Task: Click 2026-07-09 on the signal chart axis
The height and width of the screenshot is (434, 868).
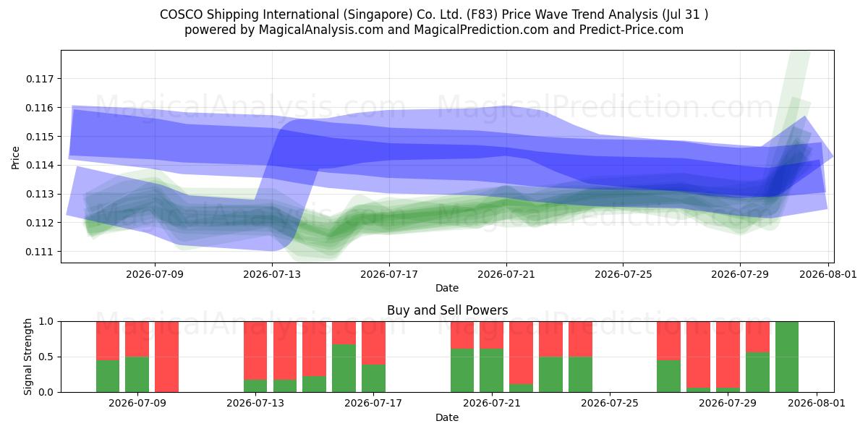Action: tap(137, 404)
